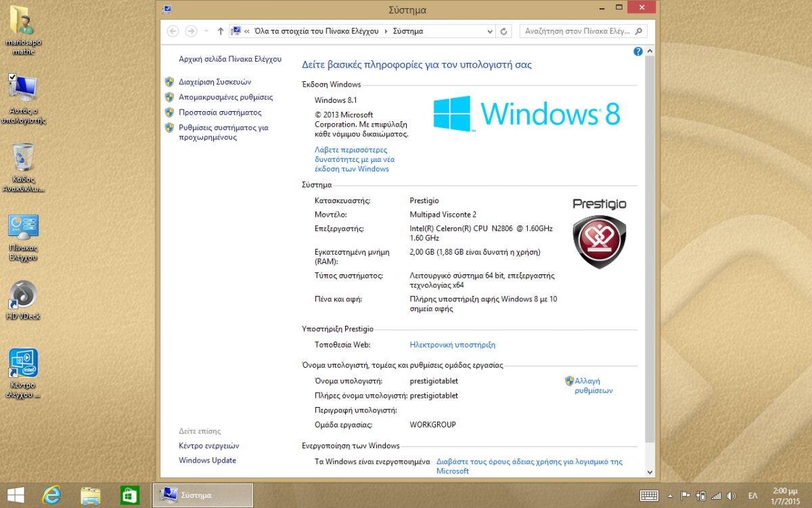Expand the breadcrumb arrow before 'Σύστημα'

point(386,31)
